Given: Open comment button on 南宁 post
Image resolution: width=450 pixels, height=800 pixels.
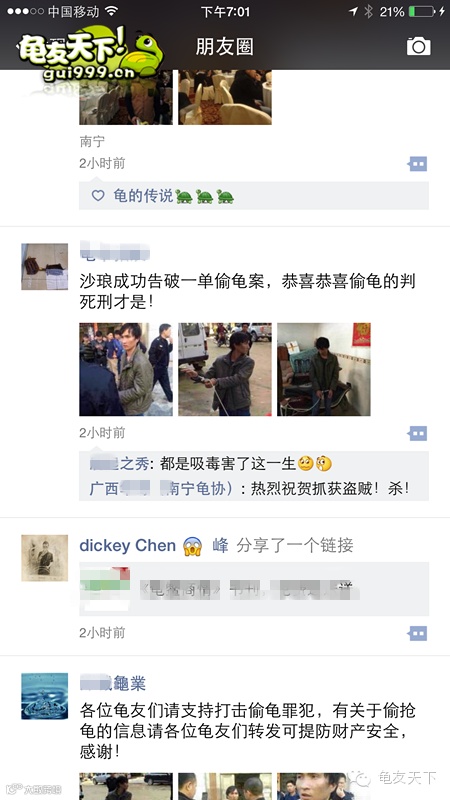Looking at the screenshot, I should 417,164.
